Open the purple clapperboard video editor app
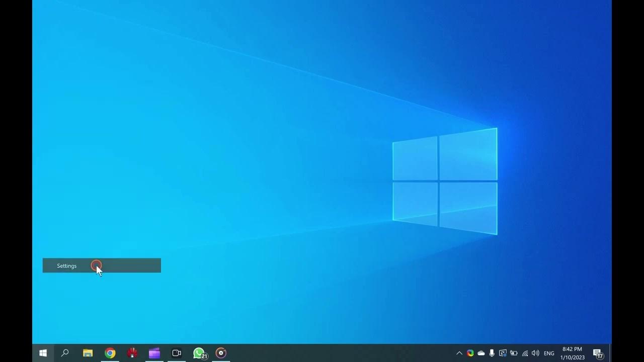 pos(154,353)
